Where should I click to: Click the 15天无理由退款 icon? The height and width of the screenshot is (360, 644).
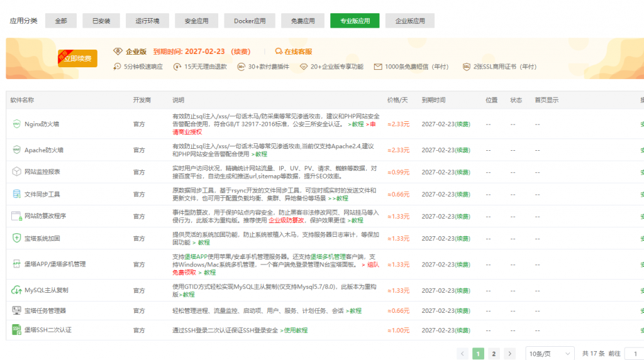click(177, 67)
